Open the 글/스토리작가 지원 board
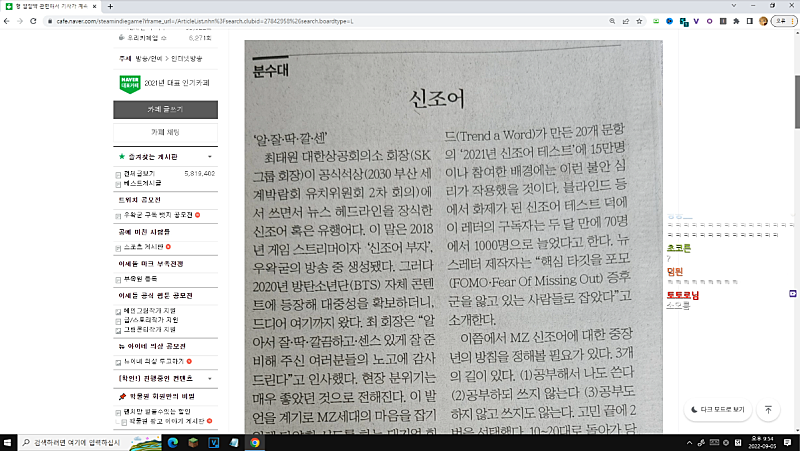 (x=151, y=320)
